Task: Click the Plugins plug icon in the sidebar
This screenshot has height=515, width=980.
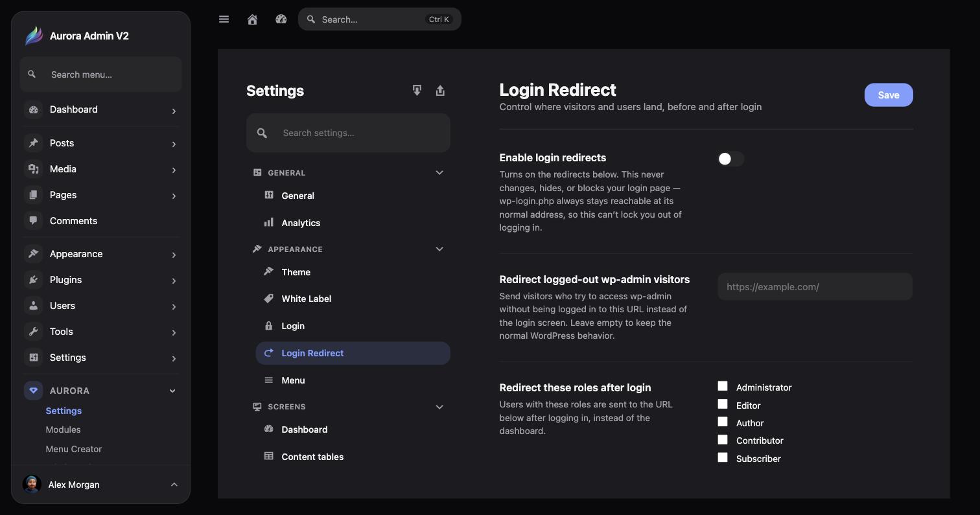Action: 34,280
